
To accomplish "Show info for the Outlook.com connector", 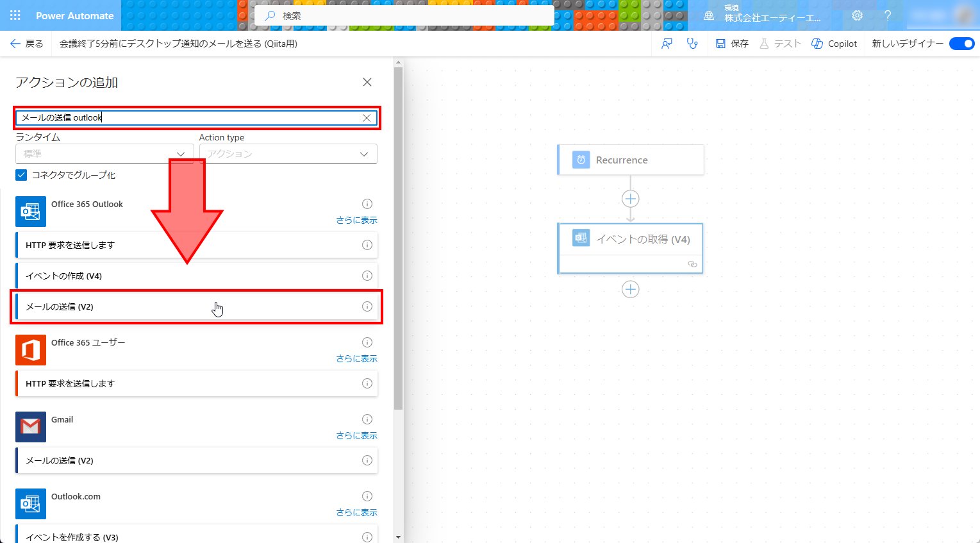I will 367,496.
